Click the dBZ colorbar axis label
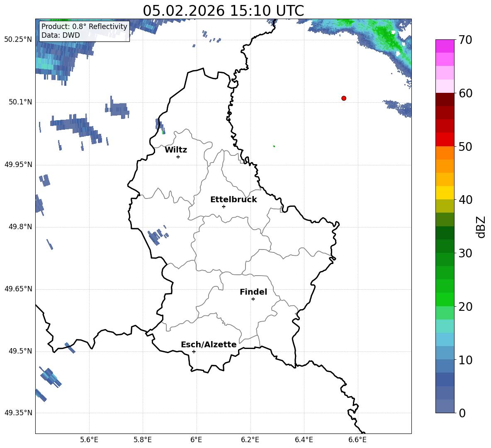 pos(481,227)
